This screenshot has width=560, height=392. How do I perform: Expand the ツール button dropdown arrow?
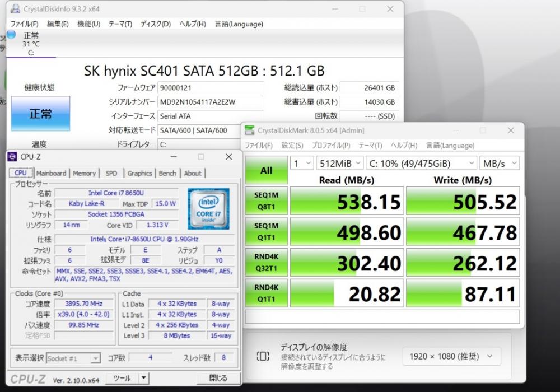(x=143, y=378)
